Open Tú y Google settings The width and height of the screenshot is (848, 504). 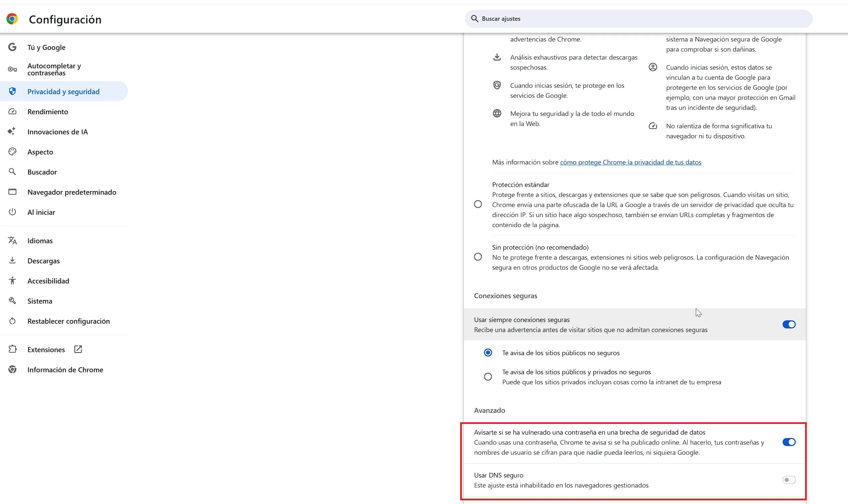(x=64, y=47)
